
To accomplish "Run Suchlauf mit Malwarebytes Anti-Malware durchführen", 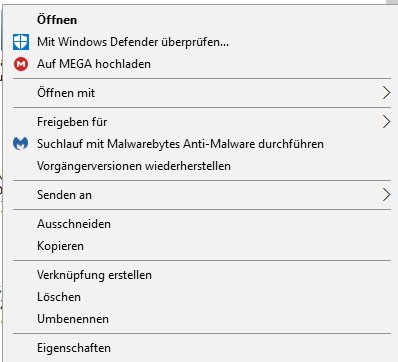I will [180, 144].
